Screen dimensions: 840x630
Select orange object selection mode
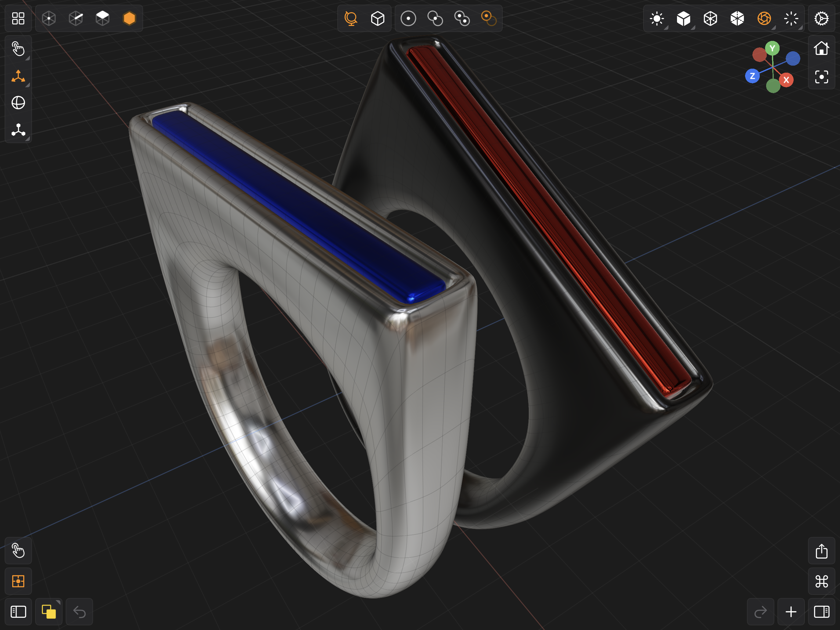[x=129, y=18]
